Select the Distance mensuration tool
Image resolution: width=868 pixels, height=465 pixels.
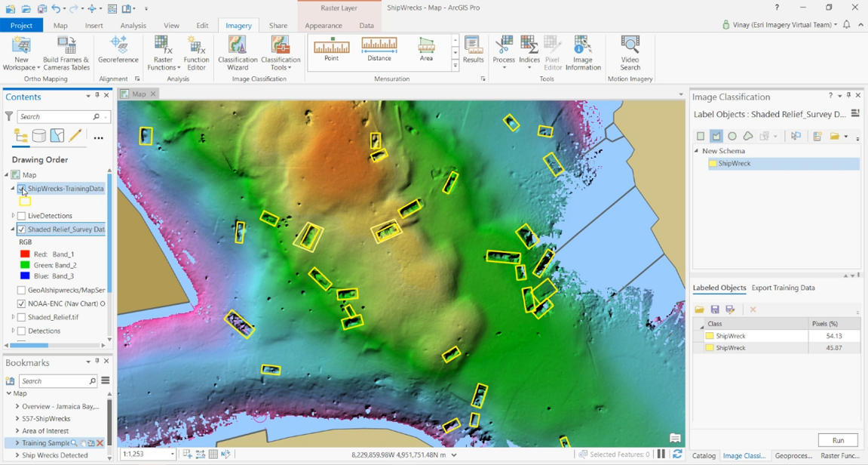click(x=379, y=48)
